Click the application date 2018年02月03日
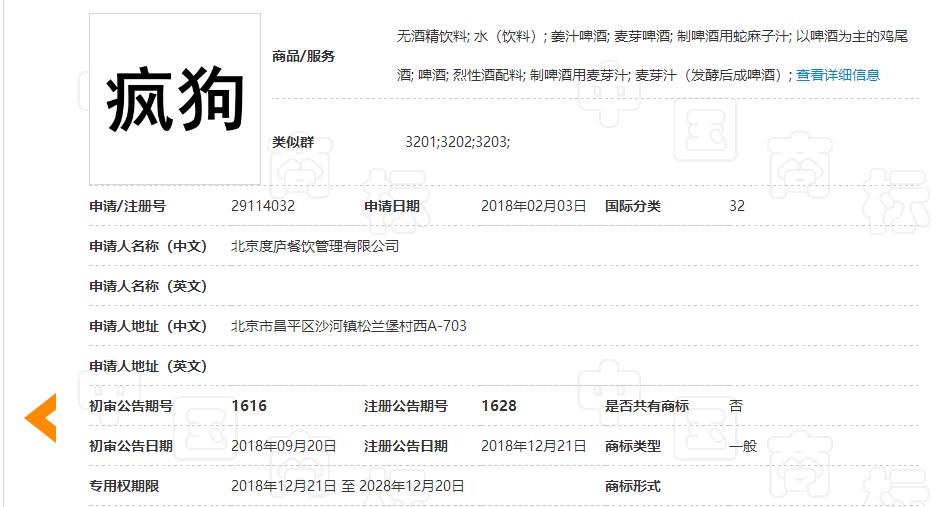942x507 pixels. [533, 206]
